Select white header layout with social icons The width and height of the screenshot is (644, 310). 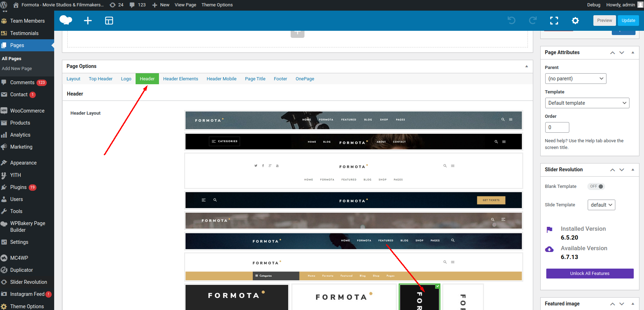pyautogui.click(x=354, y=171)
